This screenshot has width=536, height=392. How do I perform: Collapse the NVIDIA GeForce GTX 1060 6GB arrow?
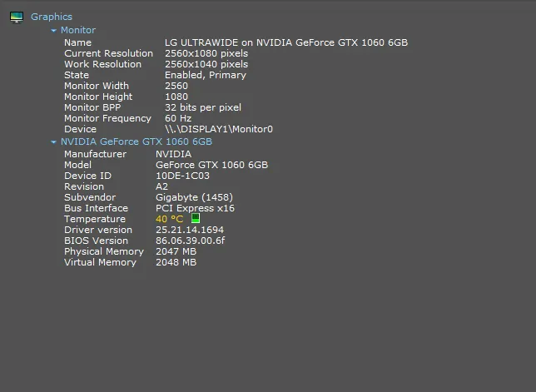click(53, 141)
